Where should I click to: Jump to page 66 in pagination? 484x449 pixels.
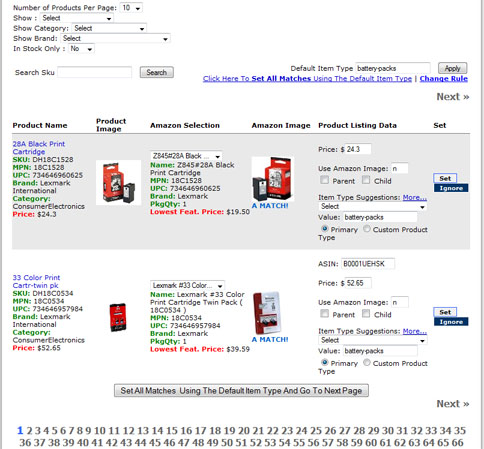pos(457,443)
